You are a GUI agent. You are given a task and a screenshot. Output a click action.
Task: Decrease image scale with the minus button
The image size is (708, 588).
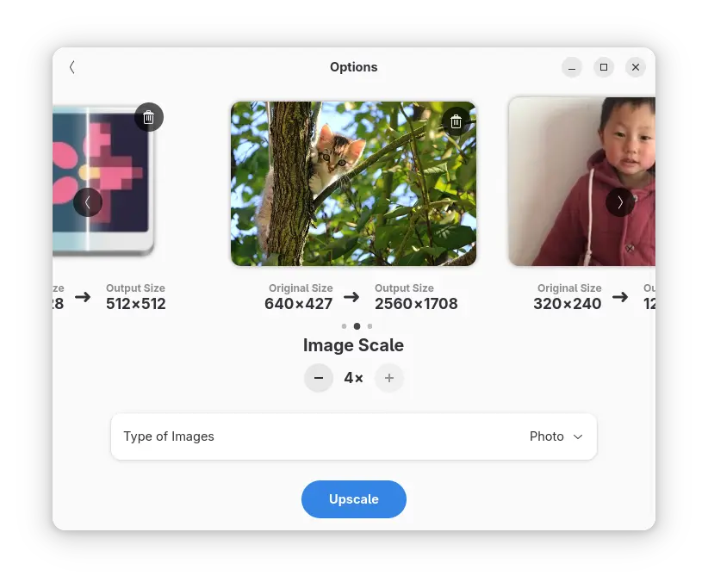click(319, 378)
